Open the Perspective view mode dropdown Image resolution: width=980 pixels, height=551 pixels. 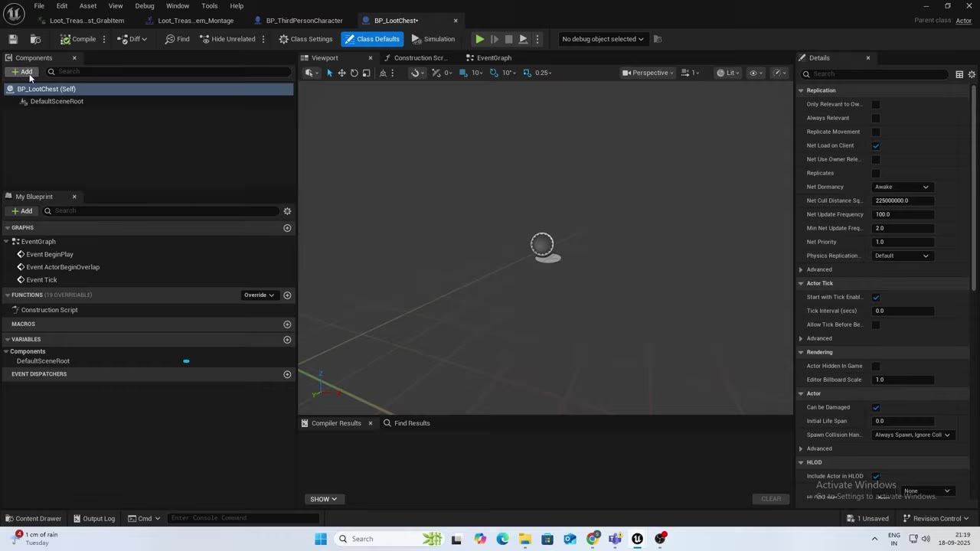648,73
